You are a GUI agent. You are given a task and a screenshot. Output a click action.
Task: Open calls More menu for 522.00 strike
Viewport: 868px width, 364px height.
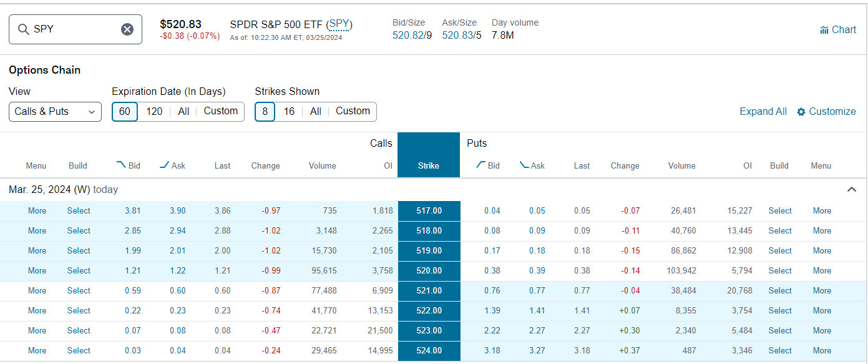point(37,310)
